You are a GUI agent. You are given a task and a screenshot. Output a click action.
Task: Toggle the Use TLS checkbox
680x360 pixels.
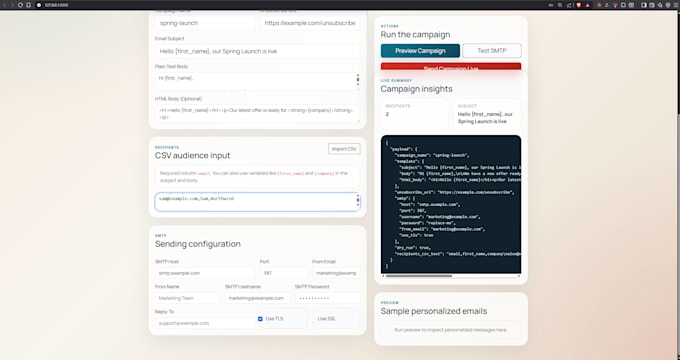pos(260,319)
